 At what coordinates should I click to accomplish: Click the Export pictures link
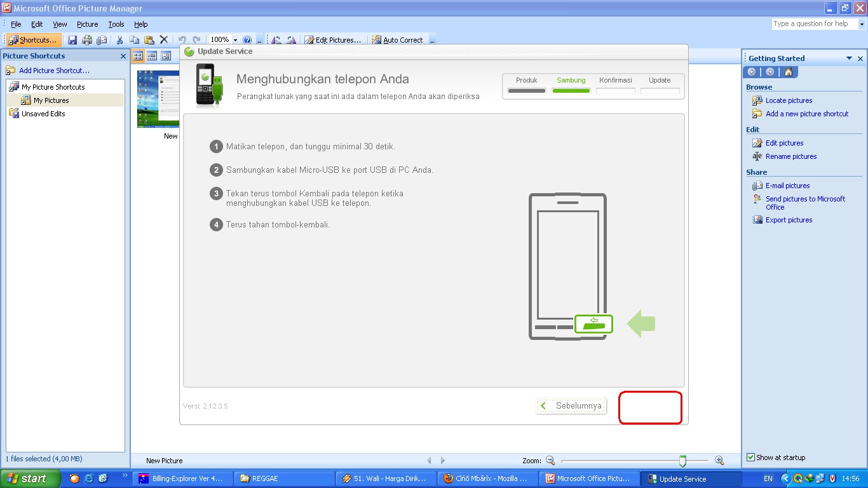point(789,220)
